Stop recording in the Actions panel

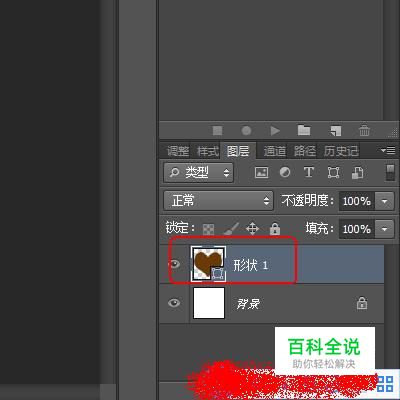[x=217, y=131]
